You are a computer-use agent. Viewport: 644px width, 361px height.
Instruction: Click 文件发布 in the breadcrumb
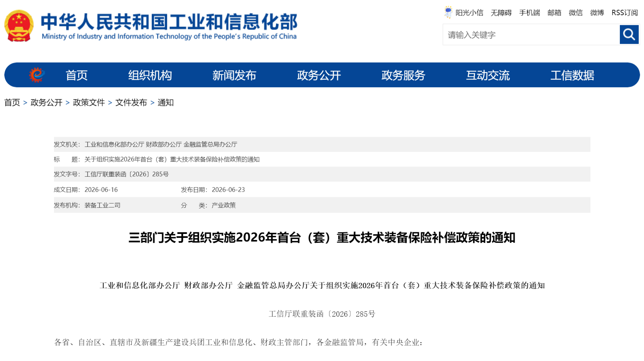(x=131, y=103)
